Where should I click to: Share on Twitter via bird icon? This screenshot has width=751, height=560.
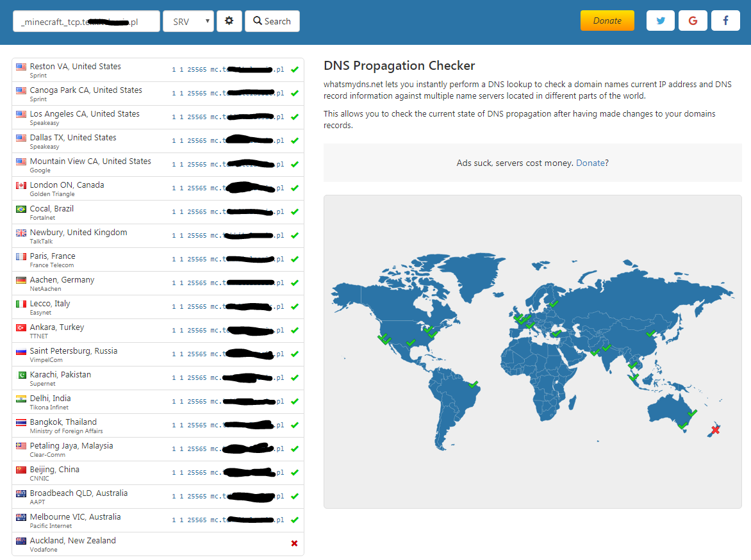coord(660,21)
